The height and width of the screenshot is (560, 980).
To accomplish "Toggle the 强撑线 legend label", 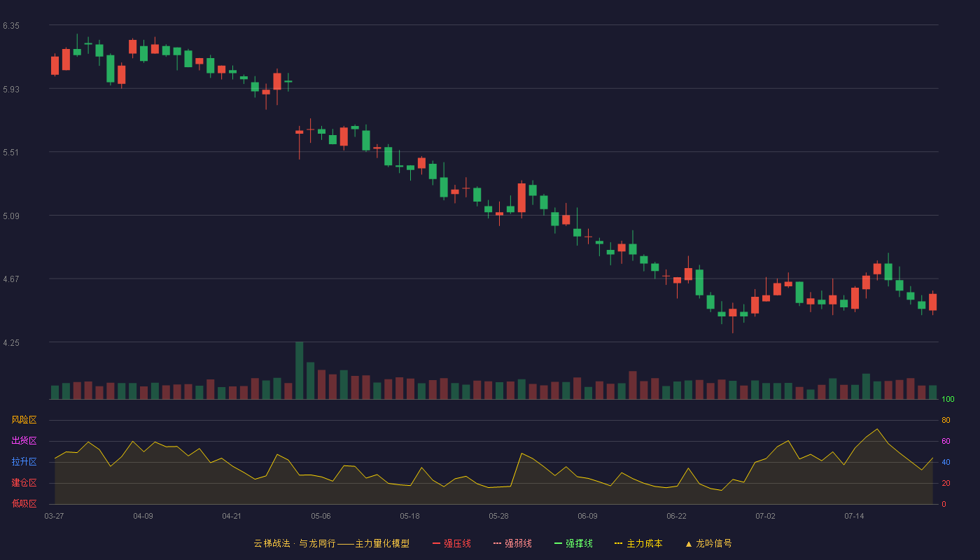I will (579, 543).
